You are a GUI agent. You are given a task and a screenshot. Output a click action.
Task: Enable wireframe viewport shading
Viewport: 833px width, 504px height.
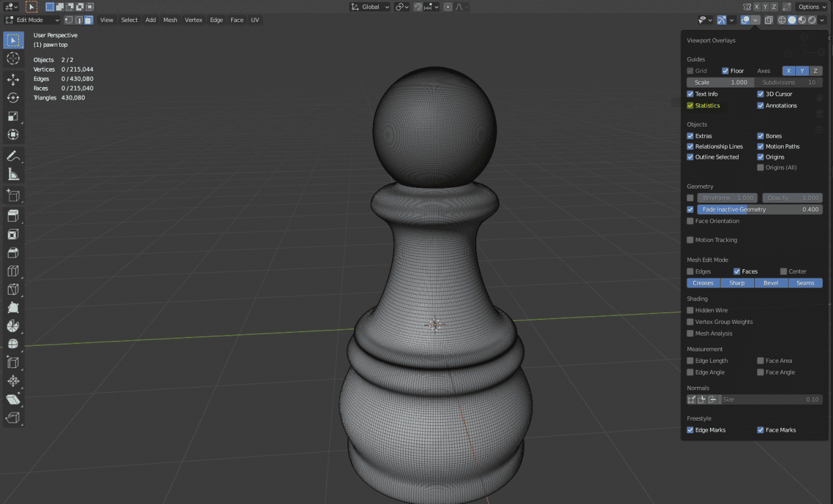click(x=781, y=20)
